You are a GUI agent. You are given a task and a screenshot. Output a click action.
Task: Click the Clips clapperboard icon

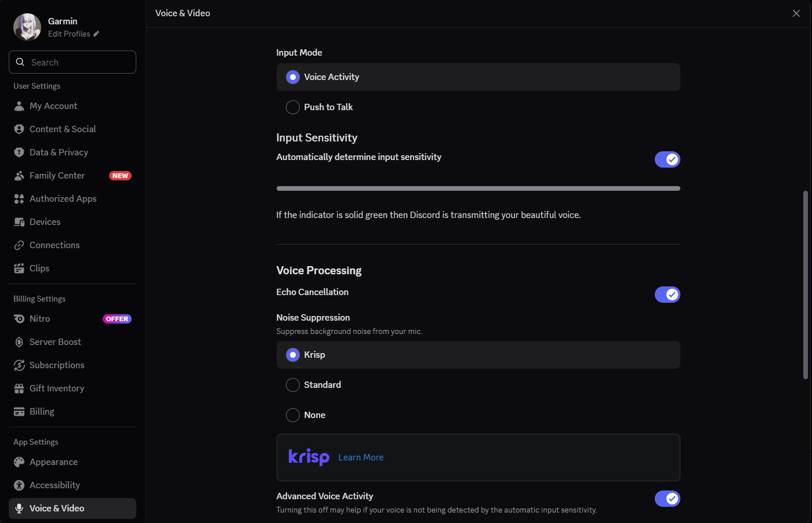tap(19, 268)
